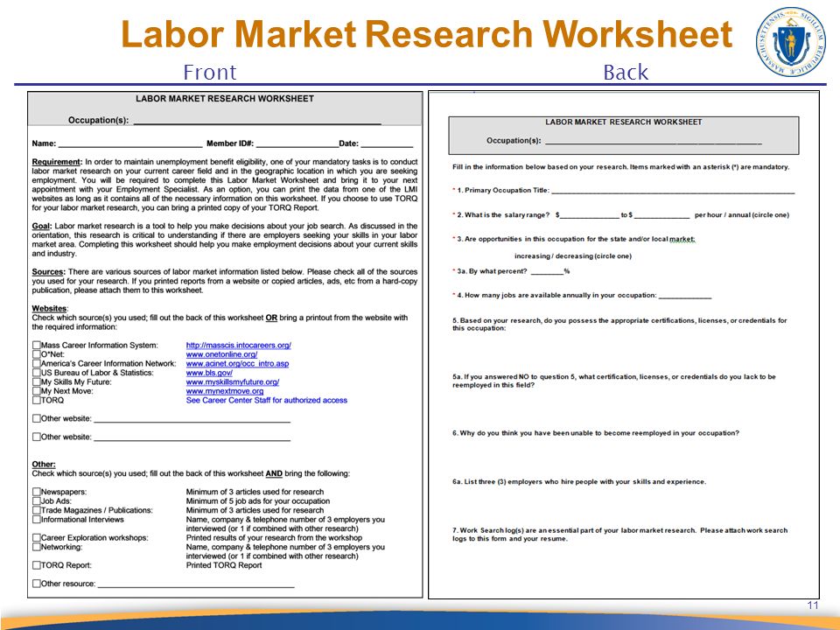Click 'per hour / annual (circle one)' text
This screenshot has width=840, height=630.
742,215
